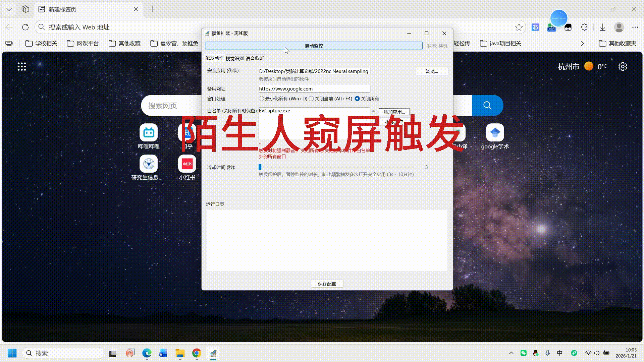Select the 最小化所有 (Win+D) radio button

(262, 99)
